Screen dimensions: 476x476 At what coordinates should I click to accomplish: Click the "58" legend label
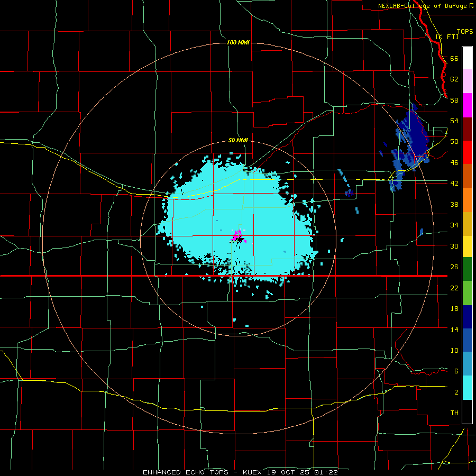[454, 100]
